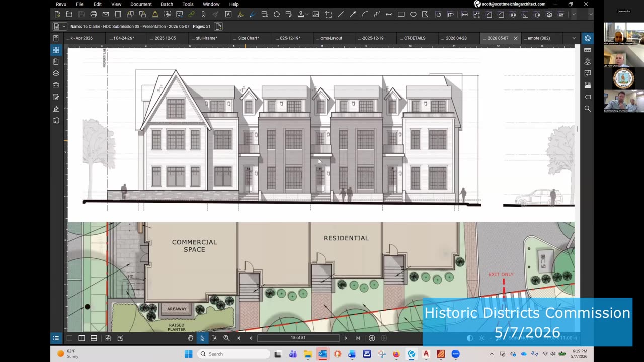Click the paperclip Attachment tool
The image size is (644, 362).
[203, 14]
